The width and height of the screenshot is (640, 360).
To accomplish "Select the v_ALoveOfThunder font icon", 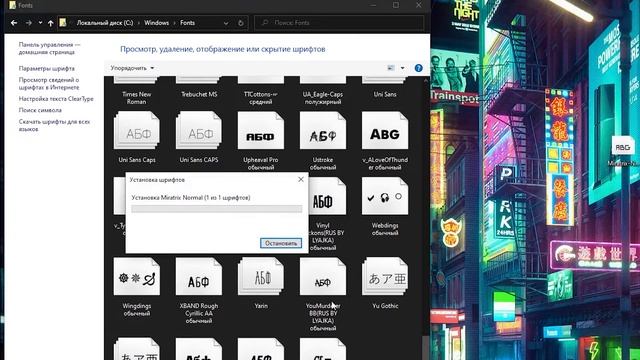I will click(x=385, y=131).
